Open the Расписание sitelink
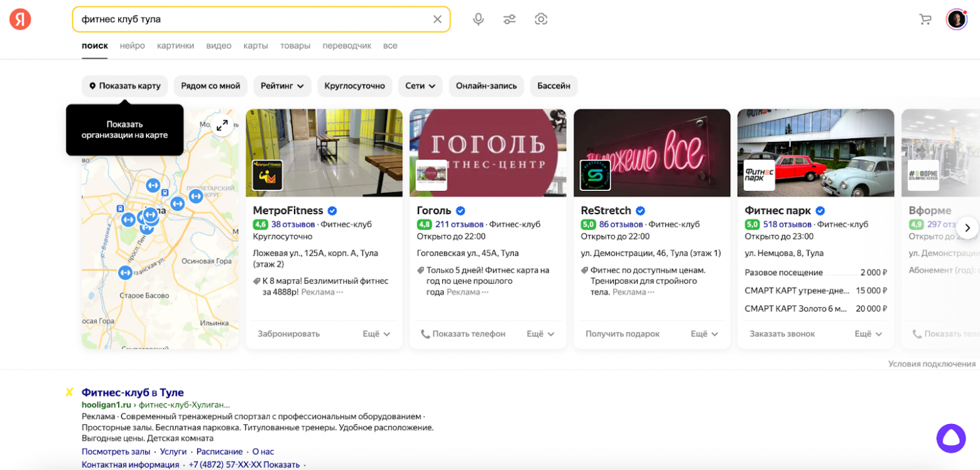 (219, 452)
